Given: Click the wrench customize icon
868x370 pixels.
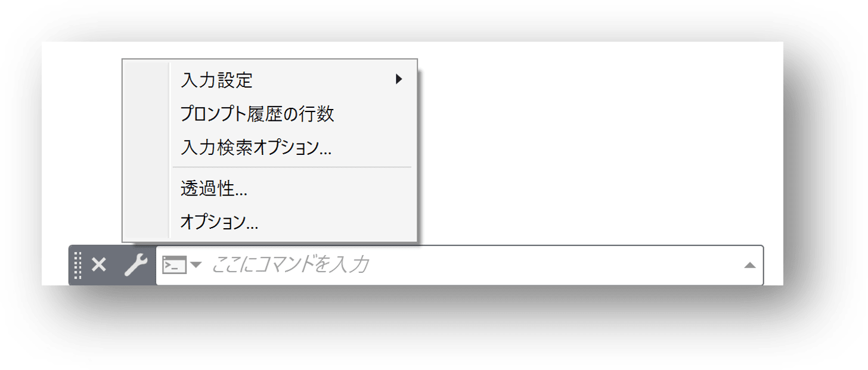Looking at the screenshot, I should 136,265.
